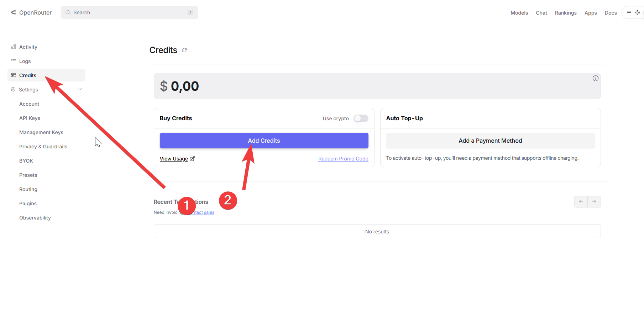Go to next transactions page arrow
644x317 pixels.
coord(594,202)
